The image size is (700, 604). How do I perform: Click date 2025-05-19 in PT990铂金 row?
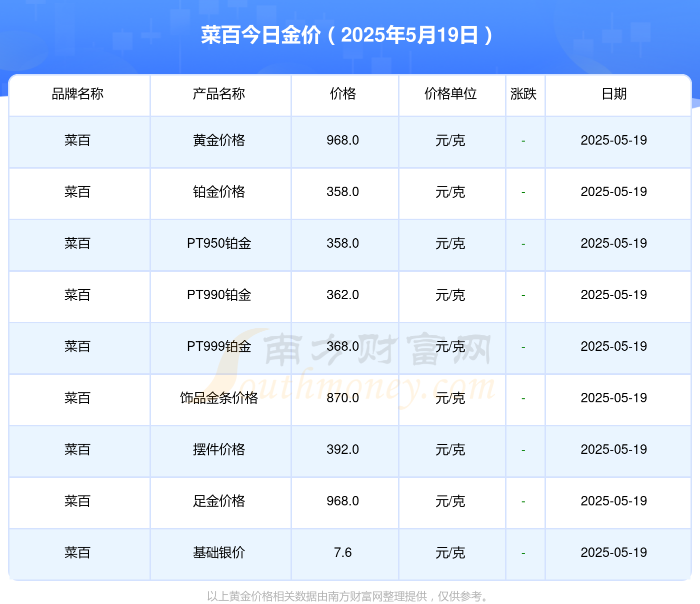click(x=614, y=295)
